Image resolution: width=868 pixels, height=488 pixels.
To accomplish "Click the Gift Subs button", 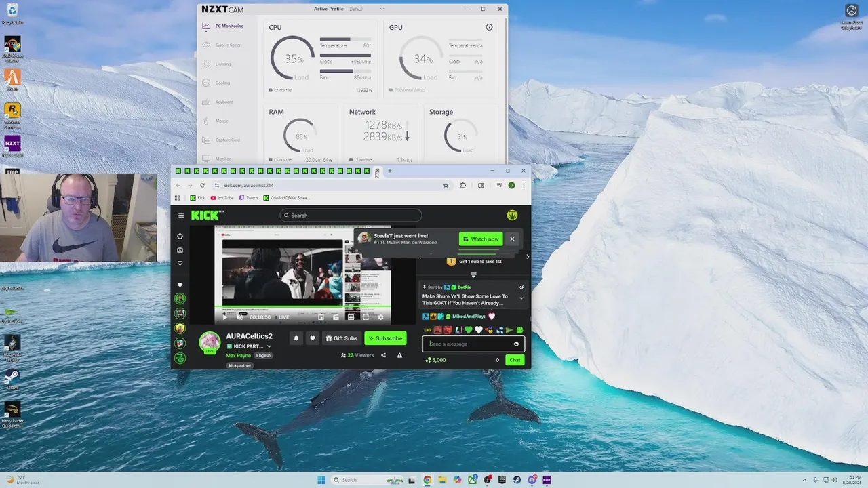I will pos(341,338).
